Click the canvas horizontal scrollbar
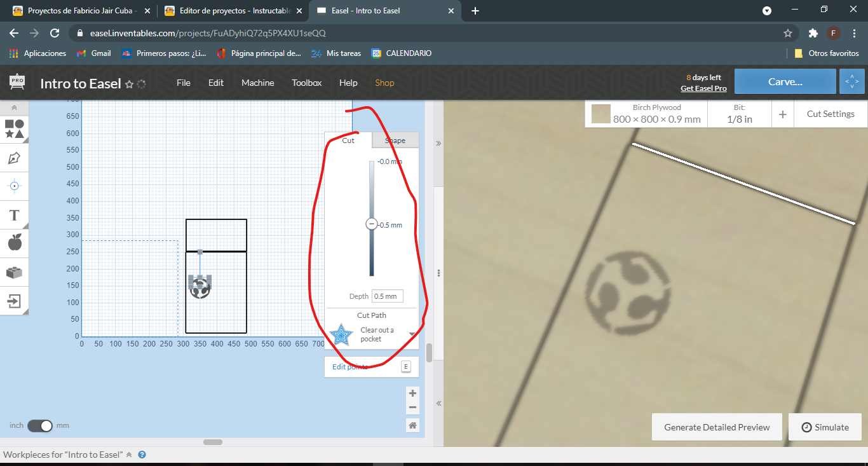868x466 pixels. coord(213,442)
